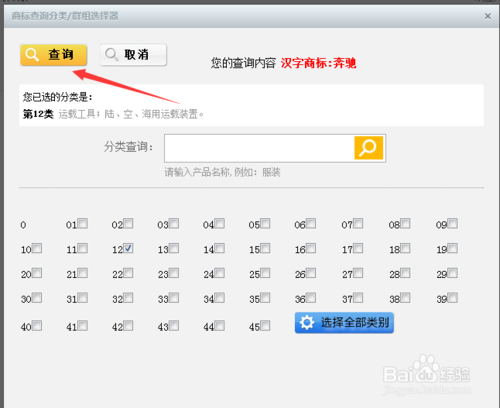Image resolution: width=500 pixels, height=408 pixels.
Task: Check category 08 checkbox
Action: tap(405, 223)
